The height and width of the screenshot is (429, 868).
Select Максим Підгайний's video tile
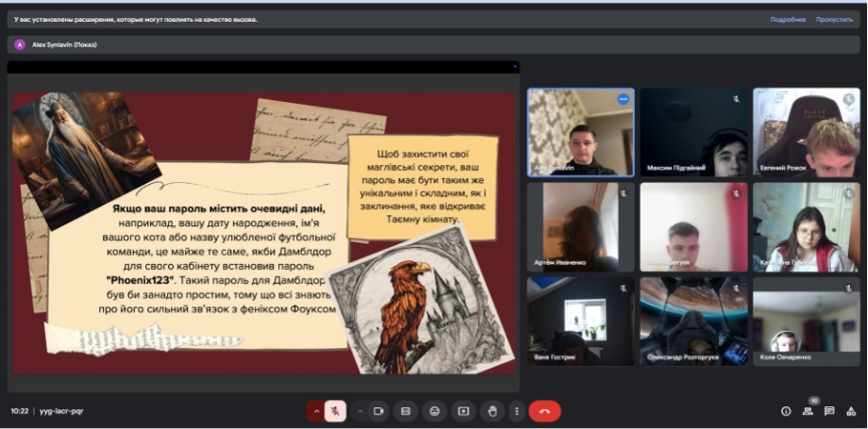click(693, 132)
